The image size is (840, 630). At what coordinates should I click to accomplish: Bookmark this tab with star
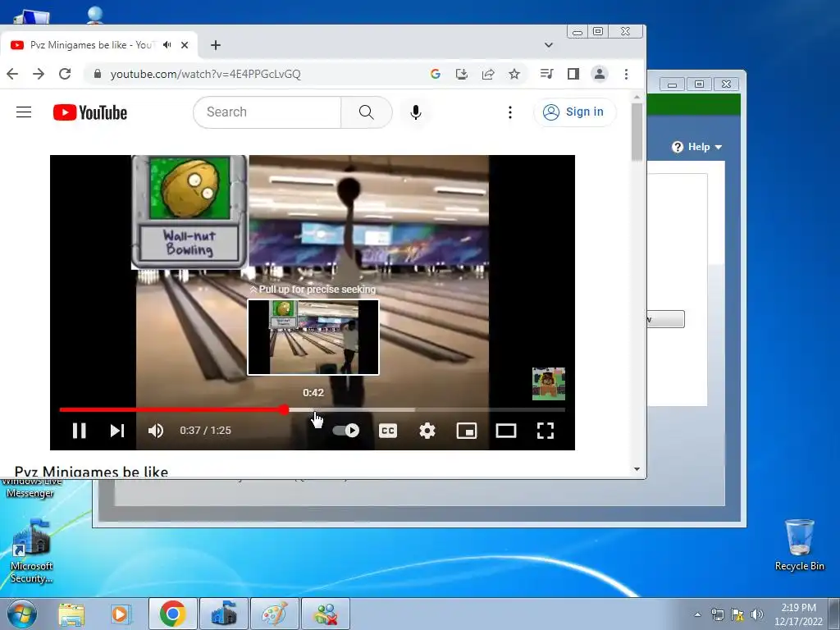[514, 74]
